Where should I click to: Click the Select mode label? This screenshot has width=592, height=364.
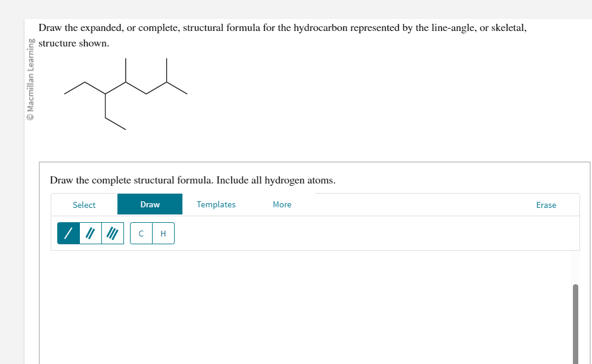click(x=83, y=204)
